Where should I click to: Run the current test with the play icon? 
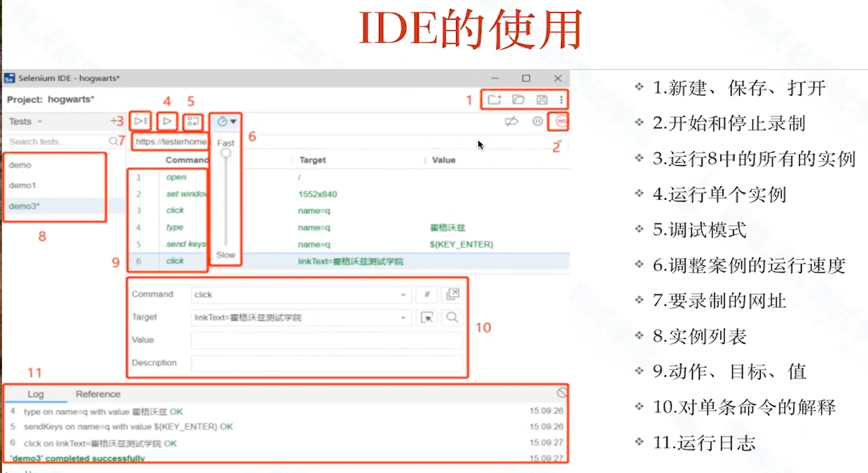click(167, 121)
